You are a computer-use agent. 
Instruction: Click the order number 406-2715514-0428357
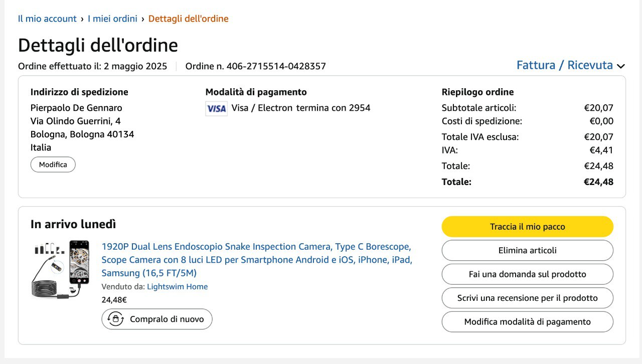click(276, 66)
